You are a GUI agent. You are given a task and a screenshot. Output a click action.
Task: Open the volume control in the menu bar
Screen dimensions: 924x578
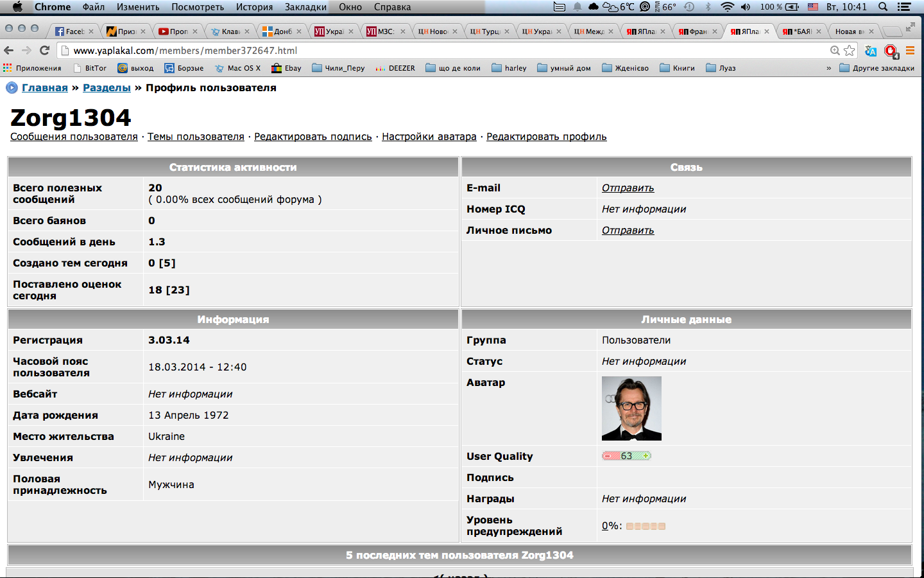pos(746,6)
